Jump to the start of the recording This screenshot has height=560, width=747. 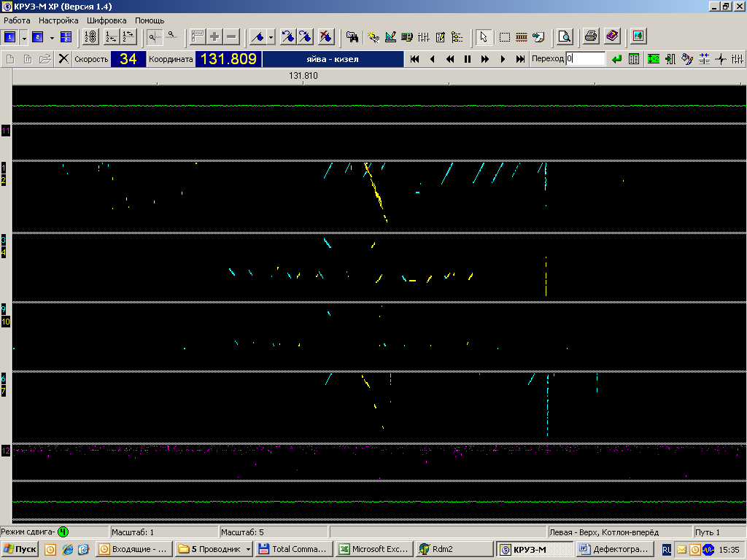click(x=414, y=59)
